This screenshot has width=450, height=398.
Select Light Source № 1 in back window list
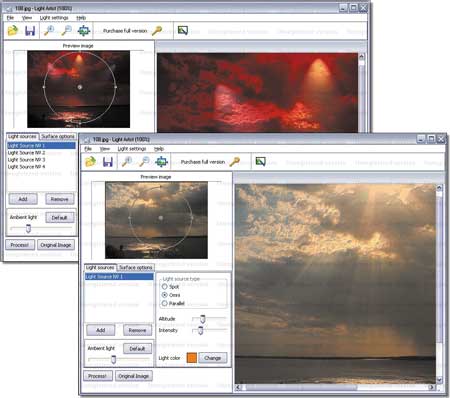[x=41, y=146]
